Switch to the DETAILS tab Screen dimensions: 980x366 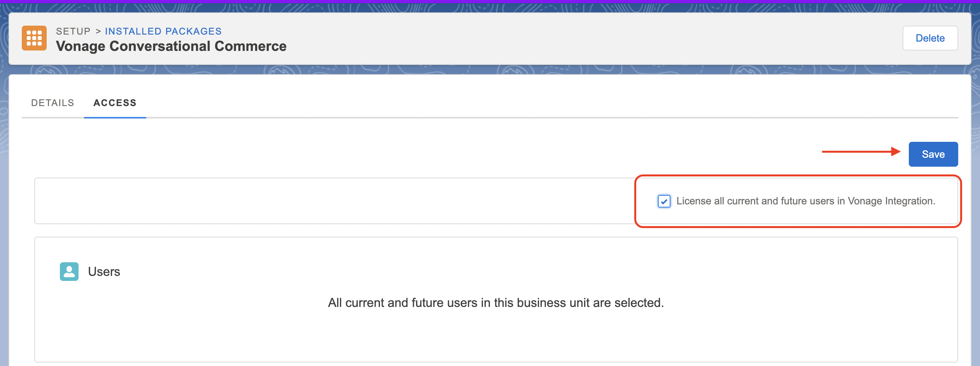[52, 103]
